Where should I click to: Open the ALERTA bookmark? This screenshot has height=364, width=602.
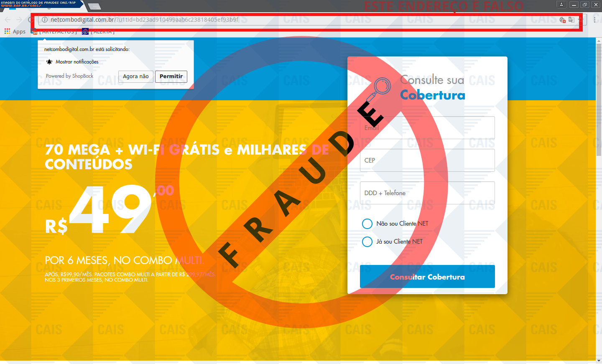[x=99, y=31]
